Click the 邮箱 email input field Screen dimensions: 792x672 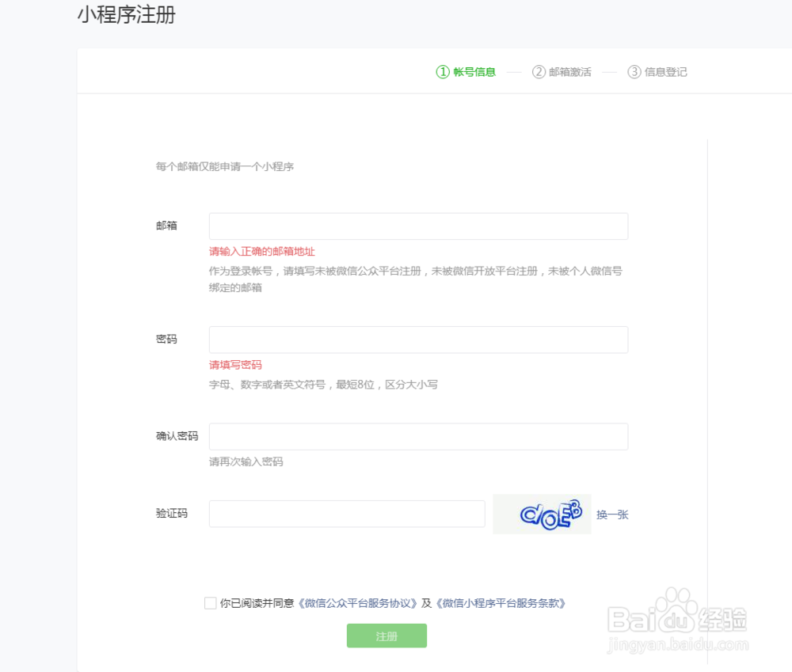coord(418,226)
